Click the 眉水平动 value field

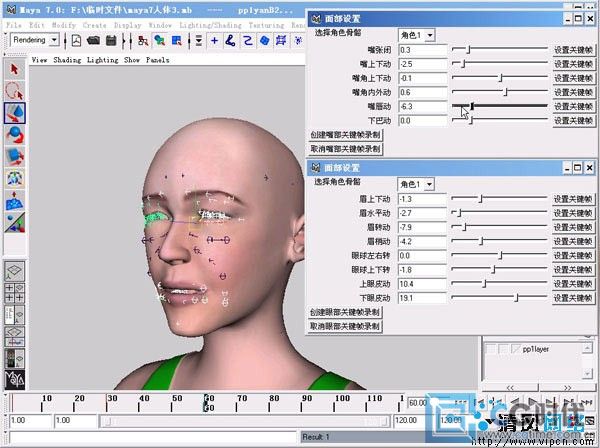click(422, 213)
